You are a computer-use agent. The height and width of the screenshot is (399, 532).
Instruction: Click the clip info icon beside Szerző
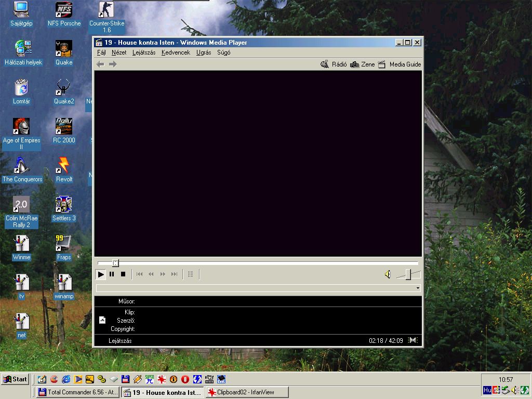102,320
